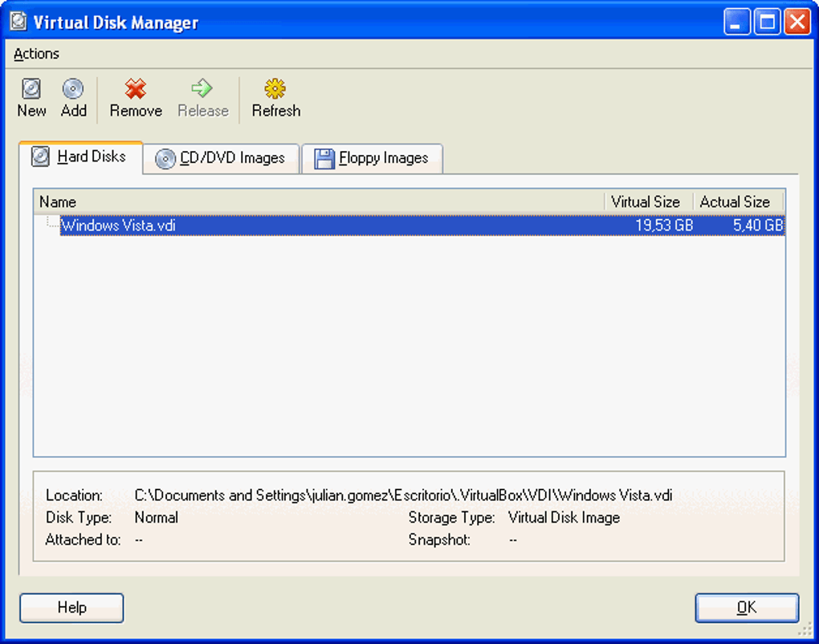Click the 5,40 GB actual size value
Image resolution: width=819 pixels, height=644 pixels.
coord(757,226)
